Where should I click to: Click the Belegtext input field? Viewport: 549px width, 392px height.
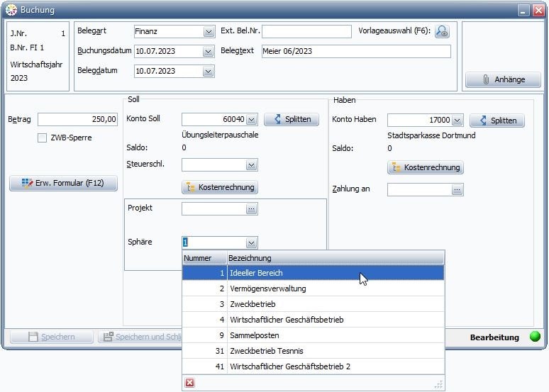355,51
